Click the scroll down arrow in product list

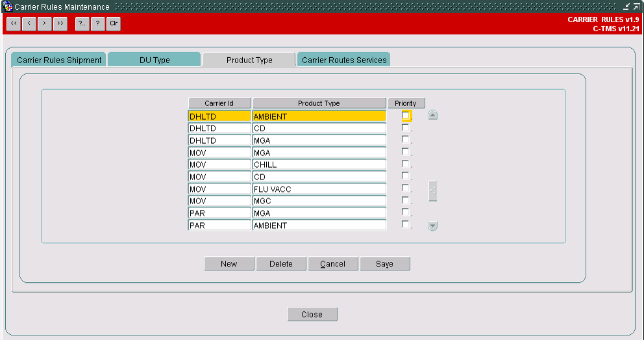432,226
